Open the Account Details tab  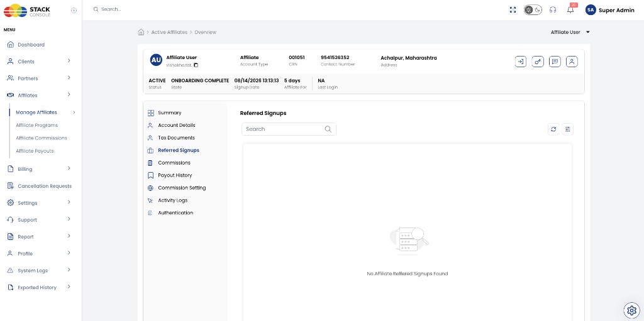point(177,125)
